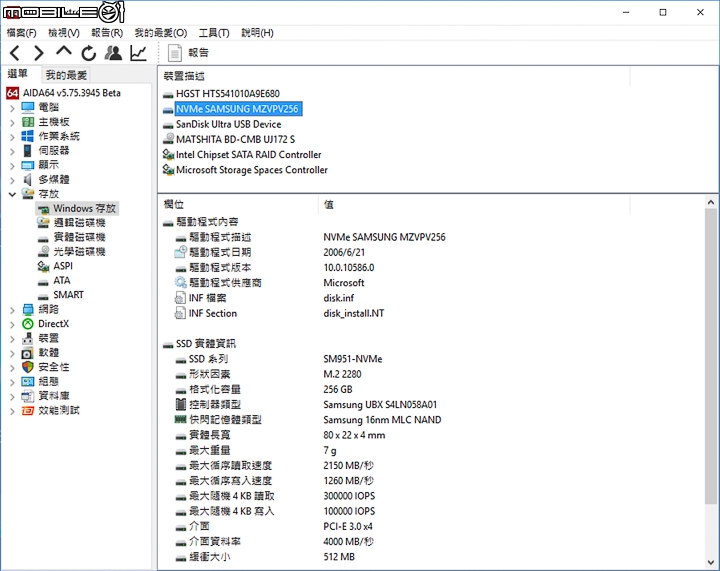Click the 報告 document icon

[x=174, y=53]
